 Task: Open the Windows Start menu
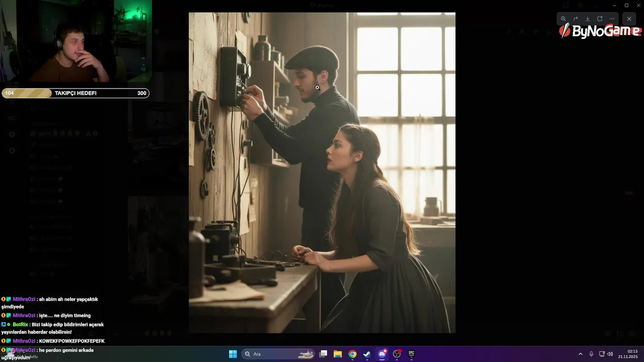(x=233, y=354)
